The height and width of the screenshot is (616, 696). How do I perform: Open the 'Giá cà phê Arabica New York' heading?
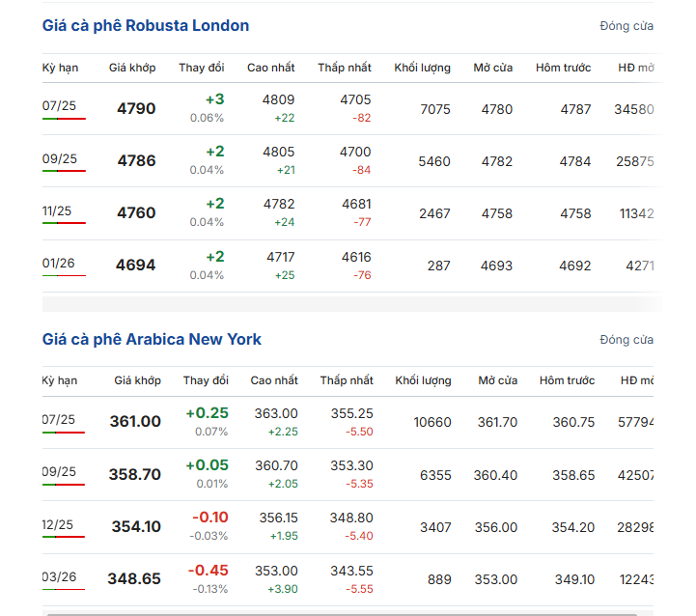[x=152, y=339]
